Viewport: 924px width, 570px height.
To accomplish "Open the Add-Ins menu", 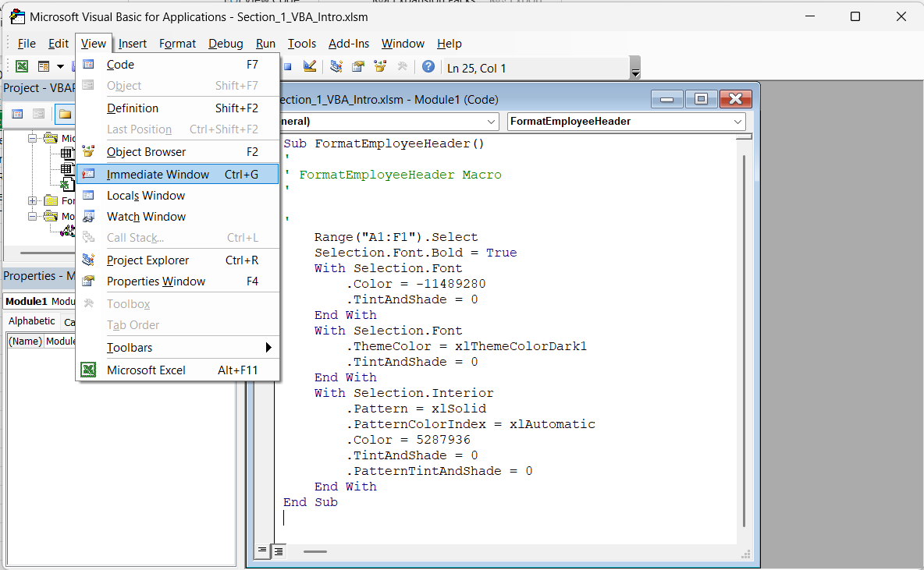I will (349, 44).
